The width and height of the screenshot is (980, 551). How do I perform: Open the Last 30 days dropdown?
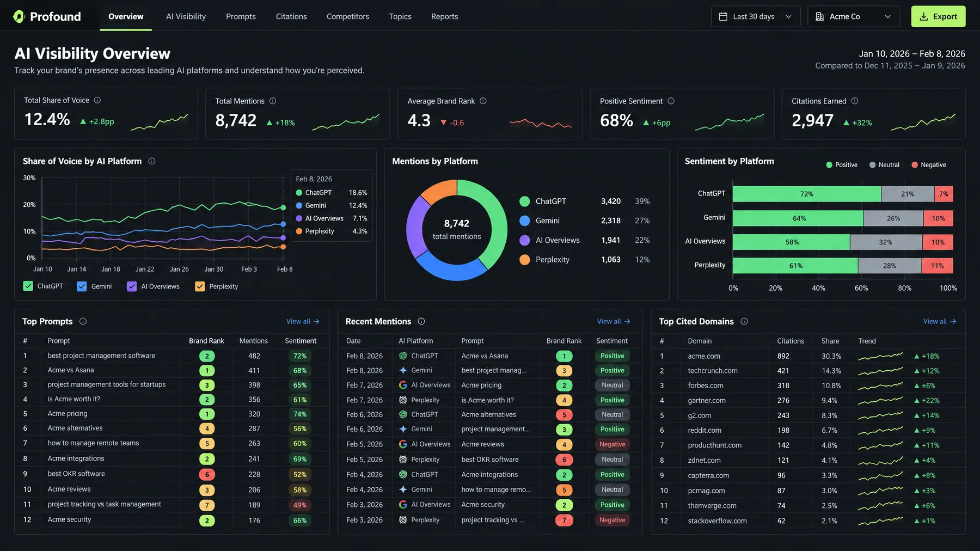756,16
